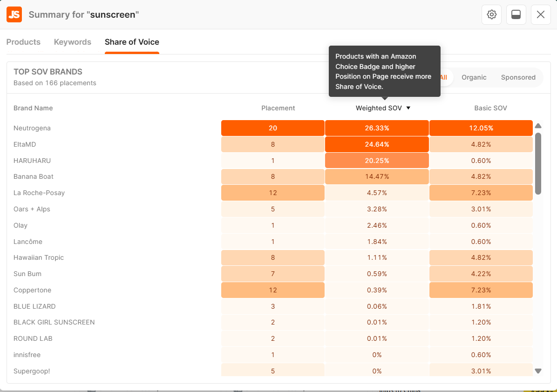Select the All placements filter
Screen dimensions: 557x392
pos(445,77)
